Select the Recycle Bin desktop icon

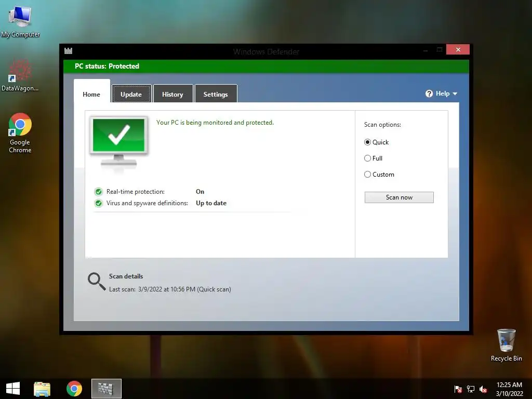click(x=506, y=345)
